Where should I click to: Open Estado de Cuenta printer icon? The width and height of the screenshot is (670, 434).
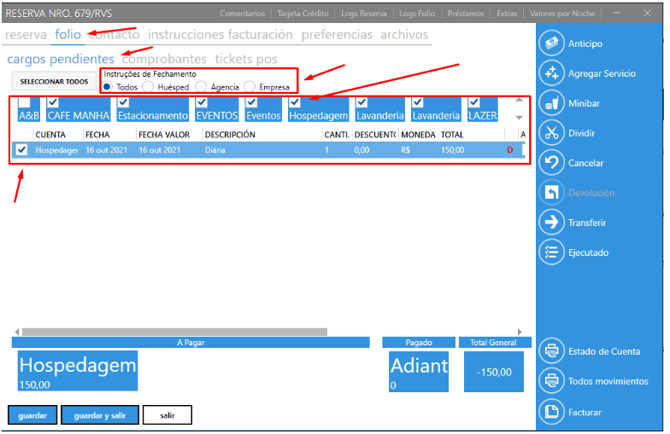551,351
